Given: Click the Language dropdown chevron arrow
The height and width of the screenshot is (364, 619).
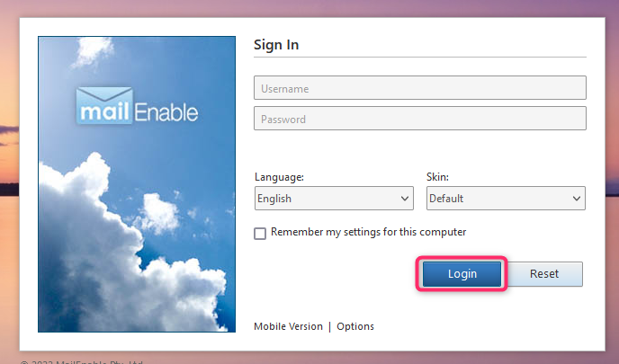Looking at the screenshot, I should point(405,199).
